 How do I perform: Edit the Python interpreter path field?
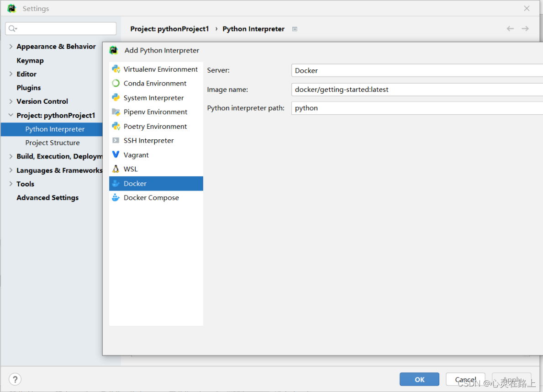click(417, 108)
